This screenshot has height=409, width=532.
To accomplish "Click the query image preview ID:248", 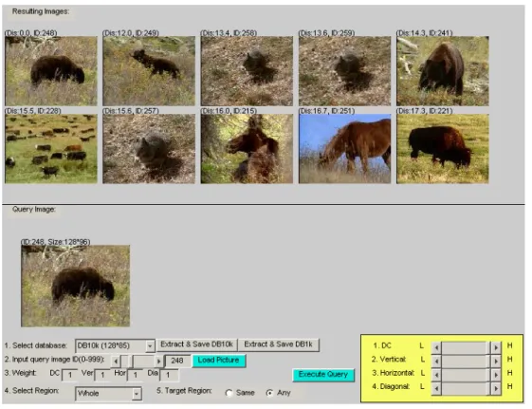I will coord(75,286).
